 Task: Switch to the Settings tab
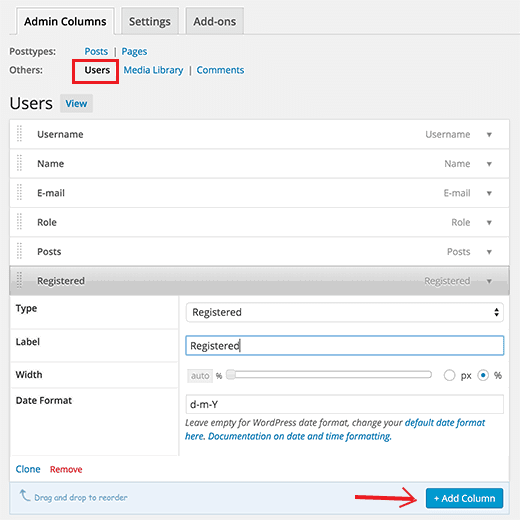(150, 21)
